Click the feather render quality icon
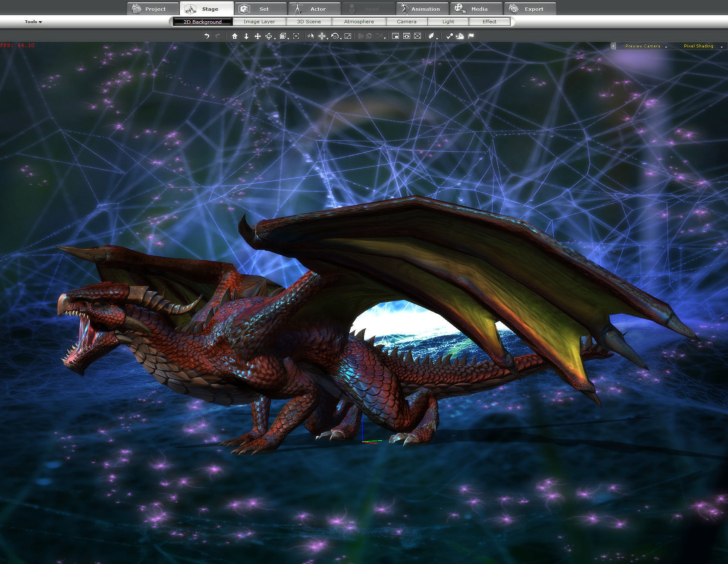Viewport: 728px width, 564px height. tap(431, 36)
